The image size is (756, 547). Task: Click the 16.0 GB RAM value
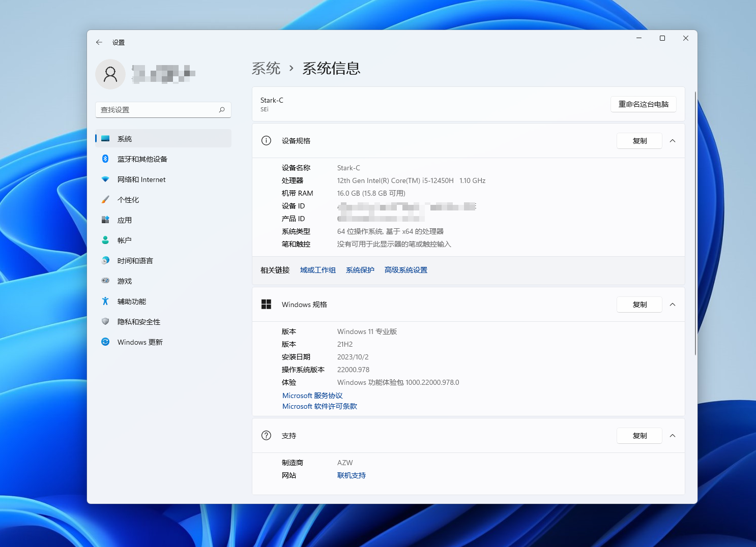[371, 193]
